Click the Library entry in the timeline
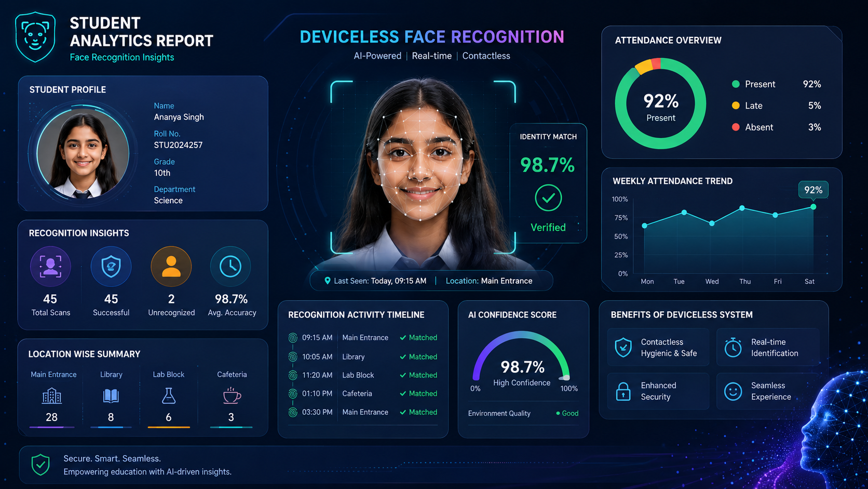 [354, 357]
